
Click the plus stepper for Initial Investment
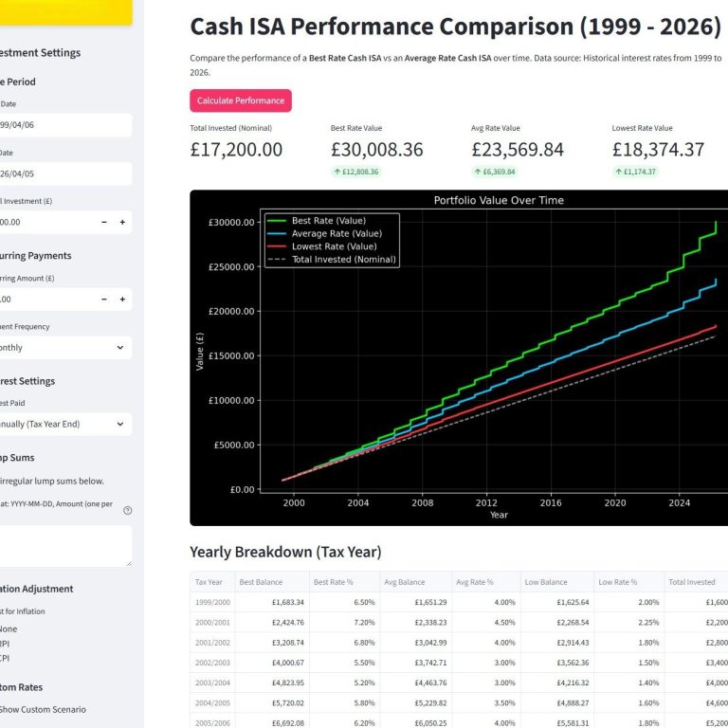point(122,222)
